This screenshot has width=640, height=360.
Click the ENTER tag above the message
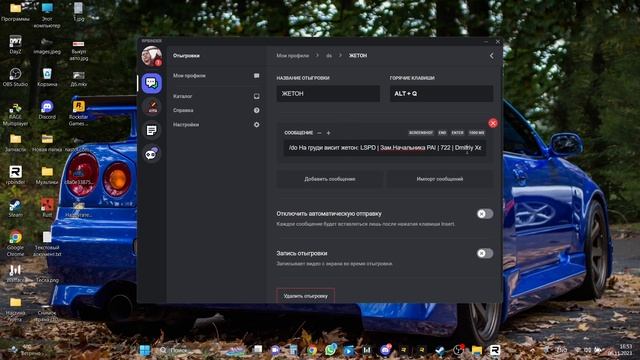point(457,133)
